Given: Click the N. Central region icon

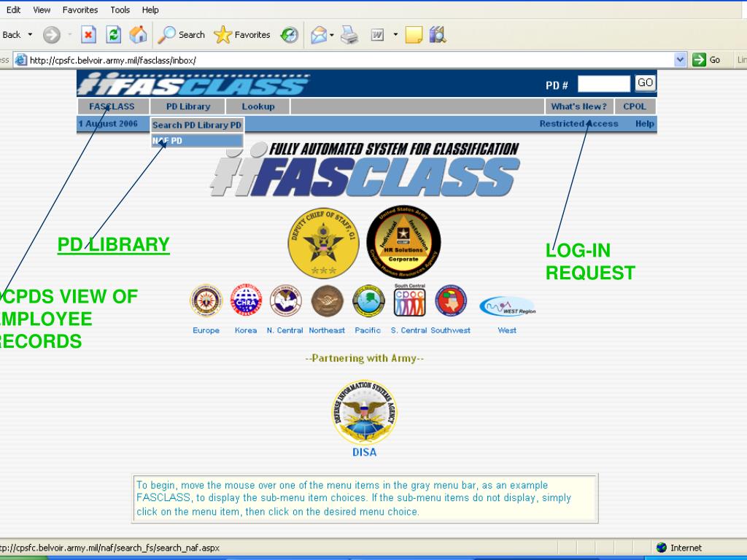Looking at the screenshot, I should pos(285,300).
